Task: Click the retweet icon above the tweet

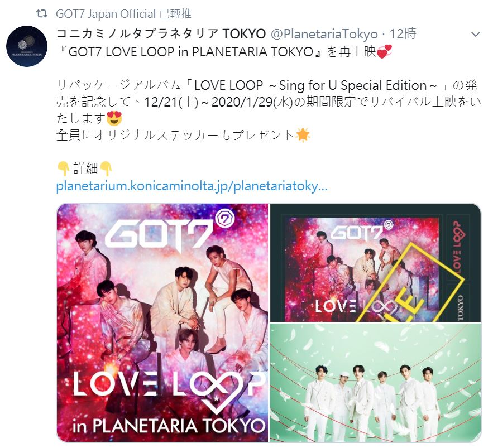Action: tap(42, 13)
